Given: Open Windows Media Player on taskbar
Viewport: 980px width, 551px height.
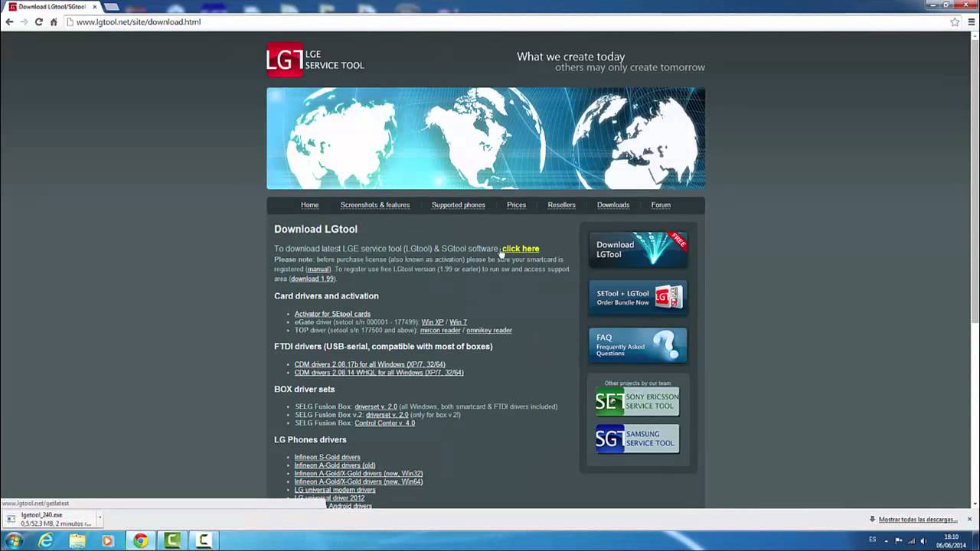Looking at the screenshot, I should 108,540.
